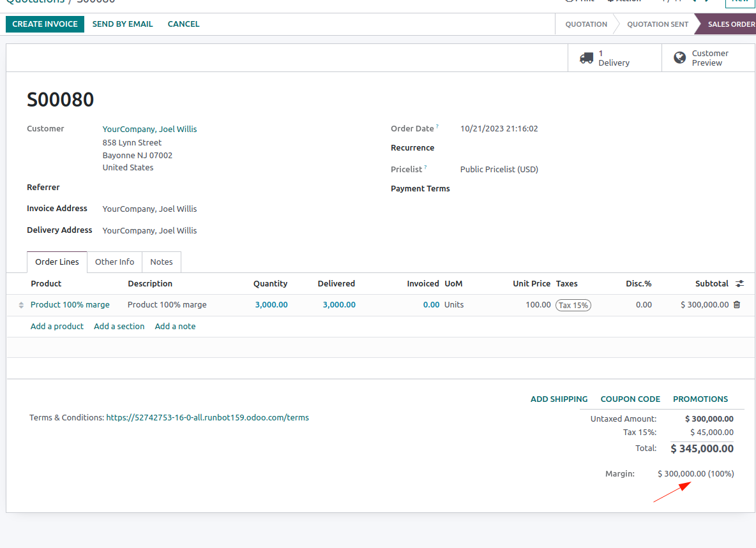Switch to the Notes tab
The image size is (756, 548).
[x=162, y=262]
